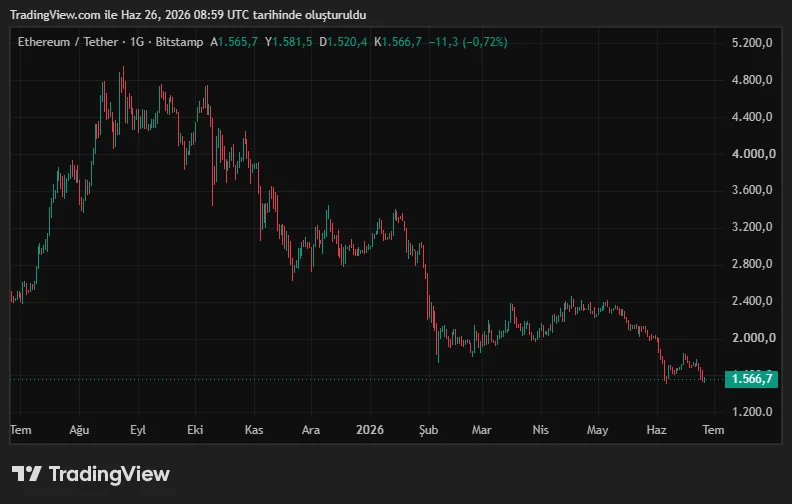Image resolution: width=792 pixels, height=504 pixels.
Task: Click the Mar month label on time axis
Action: tap(481, 430)
